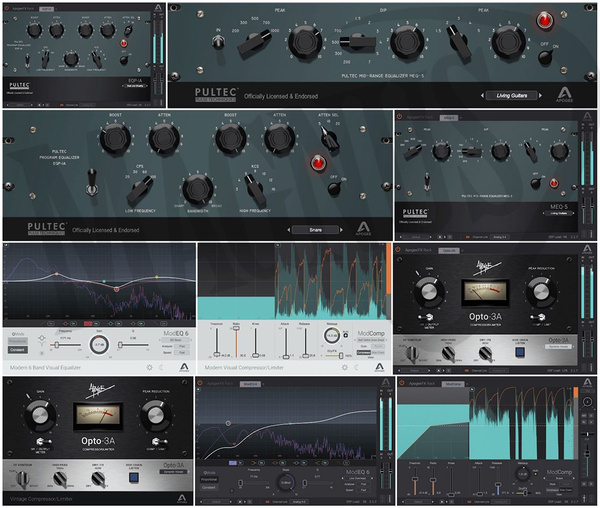Image resolution: width=600 pixels, height=508 pixels.
Task: Click the Bandwidth knob on large EQP-1A
Action: [192, 189]
